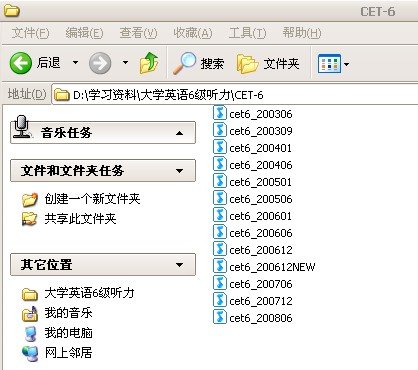The width and height of the screenshot is (418, 370).
Task: Select the audio icon of cet6_200501
Action: tap(220, 181)
